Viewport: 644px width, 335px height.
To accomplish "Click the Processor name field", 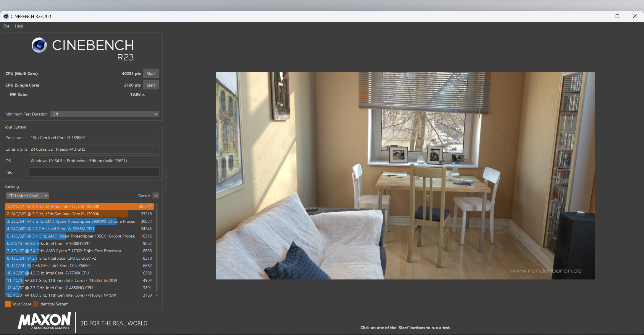I will [94, 138].
